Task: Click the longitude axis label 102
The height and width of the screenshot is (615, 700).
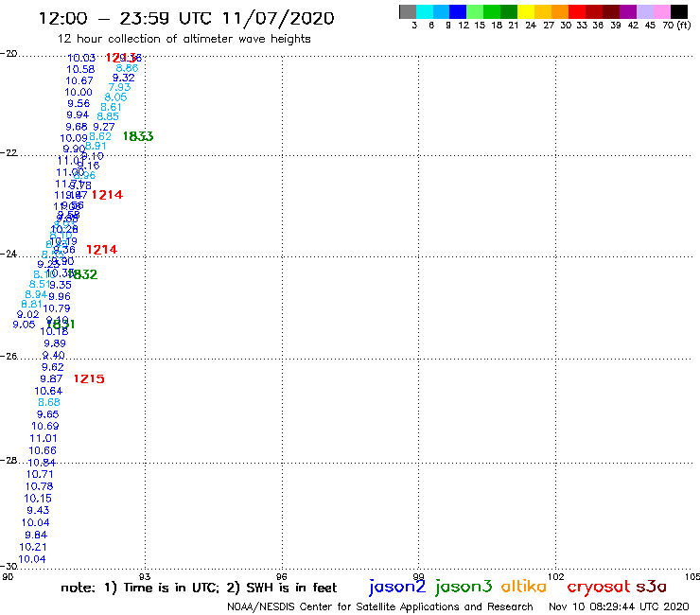Action: [x=556, y=576]
